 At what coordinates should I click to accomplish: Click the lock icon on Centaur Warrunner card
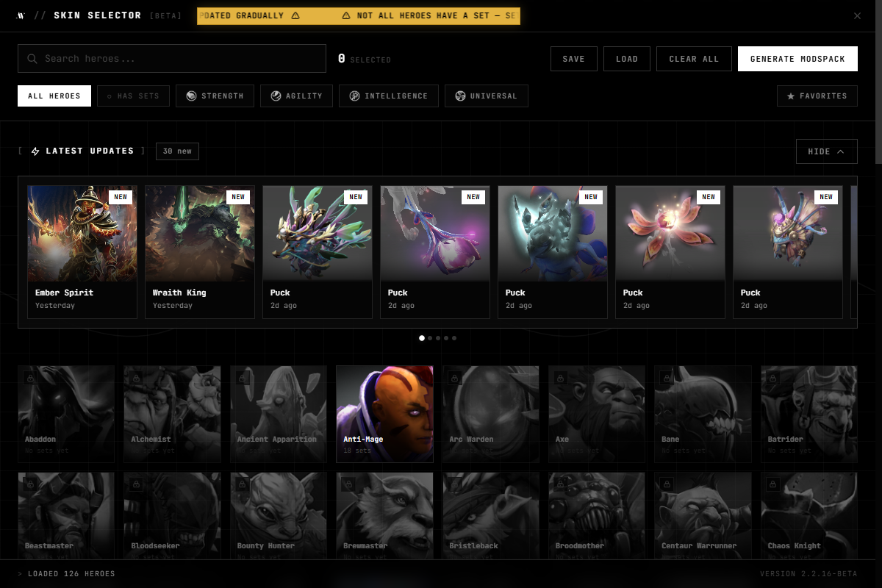click(667, 484)
